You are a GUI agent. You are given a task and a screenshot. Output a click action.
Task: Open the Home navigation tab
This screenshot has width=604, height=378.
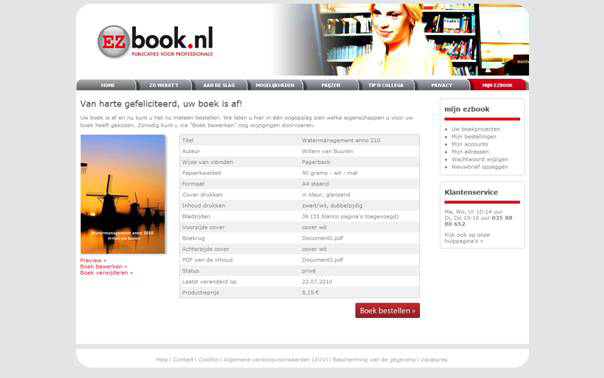[x=107, y=85]
